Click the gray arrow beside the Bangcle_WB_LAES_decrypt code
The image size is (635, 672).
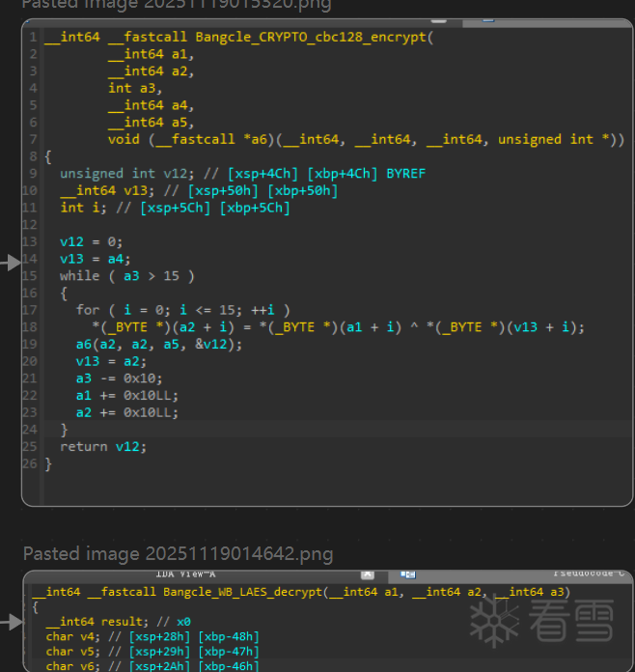tap(12, 623)
